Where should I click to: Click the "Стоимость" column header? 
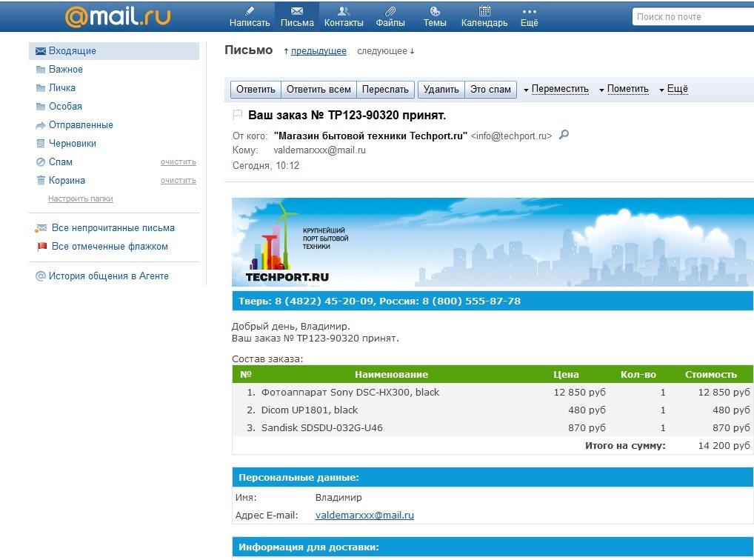coord(711,375)
